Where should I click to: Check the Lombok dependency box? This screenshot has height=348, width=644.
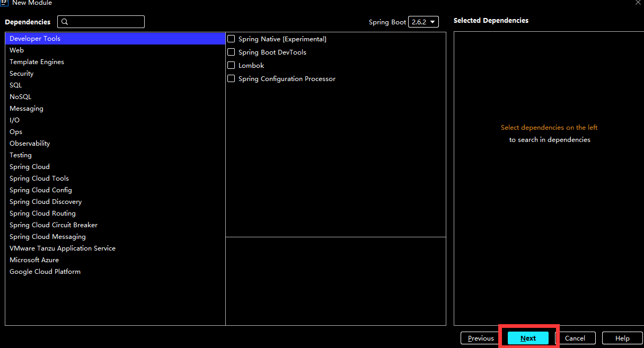[x=231, y=65]
